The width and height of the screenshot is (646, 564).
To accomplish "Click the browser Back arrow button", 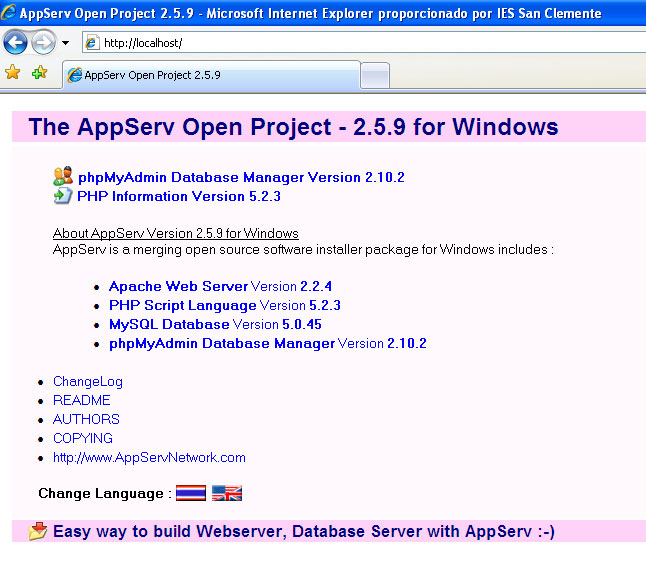I will coord(15,42).
